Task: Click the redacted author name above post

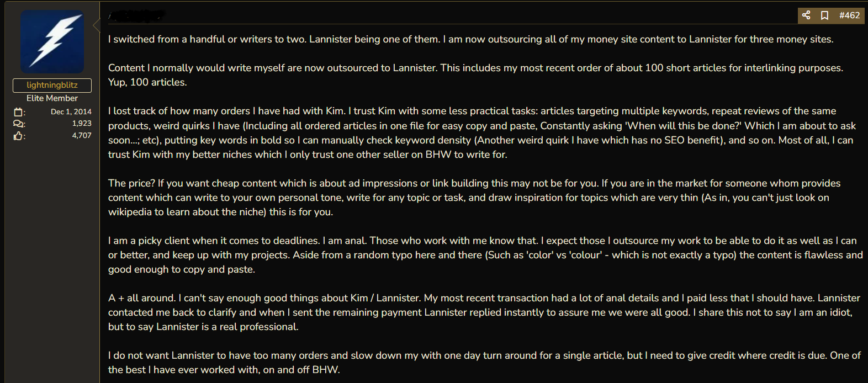Action: coord(136,15)
